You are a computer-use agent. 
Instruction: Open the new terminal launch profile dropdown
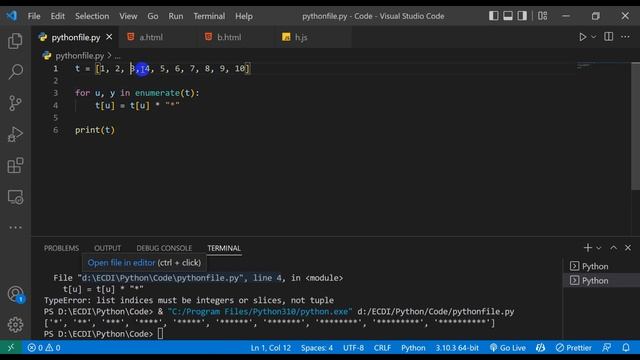598,248
